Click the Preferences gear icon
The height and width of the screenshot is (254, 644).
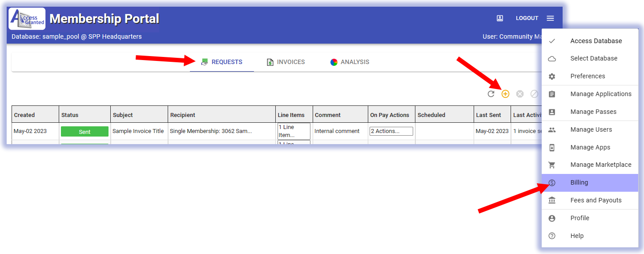click(552, 77)
